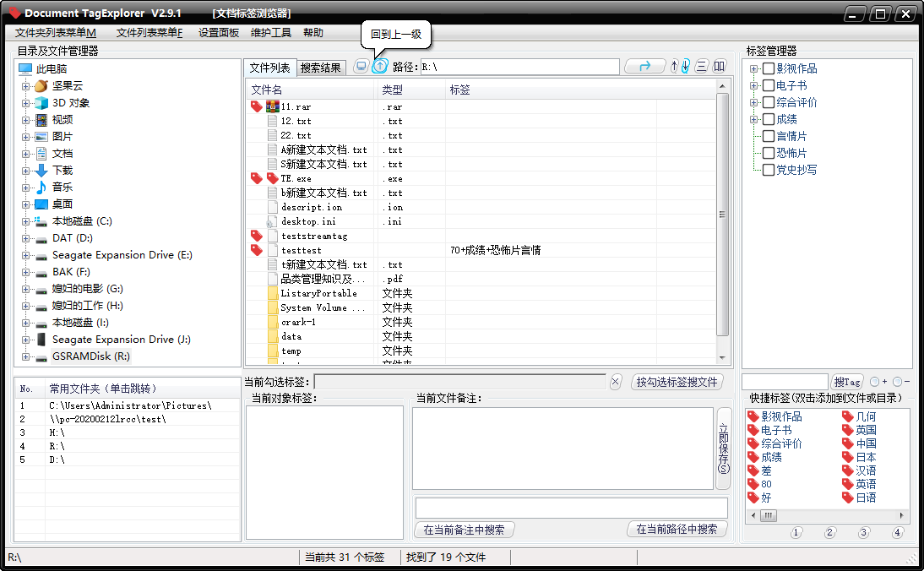924x571 pixels.
Task: Expand the 本地磁盘 (C:) tree node
Action: click(x=25, y=221)
